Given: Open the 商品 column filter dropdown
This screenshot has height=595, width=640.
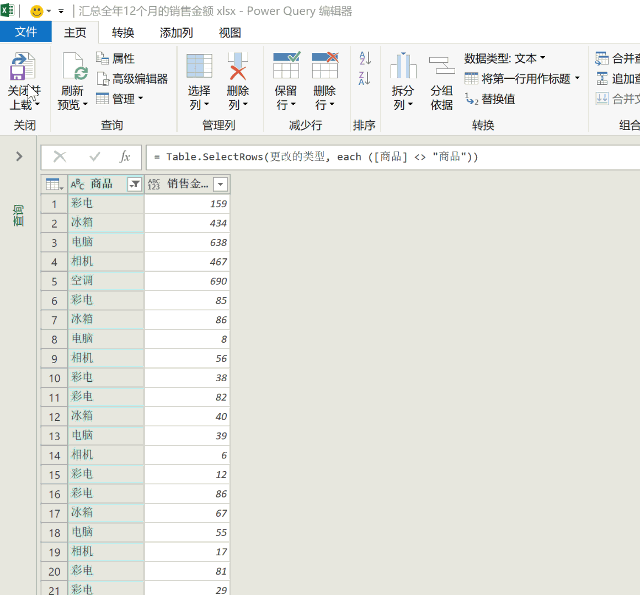Looking at the screenshot, I should pyautogui.click(x=134, y=184).
